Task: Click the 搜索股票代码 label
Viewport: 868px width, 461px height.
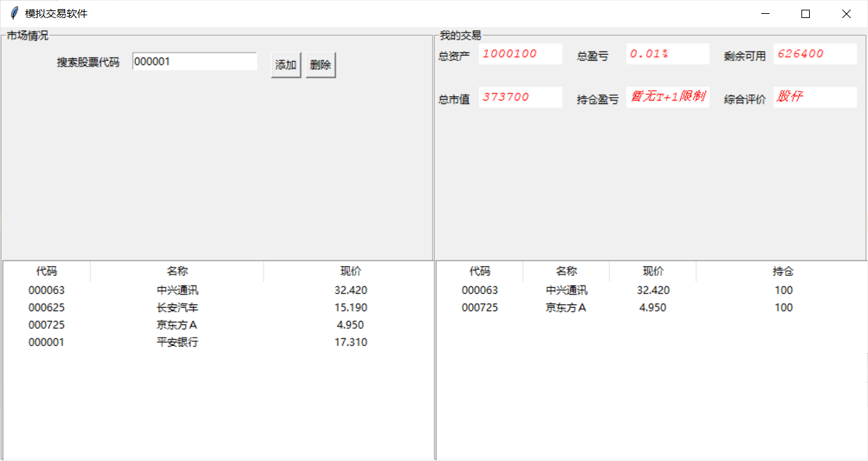Action: (88, 62)
